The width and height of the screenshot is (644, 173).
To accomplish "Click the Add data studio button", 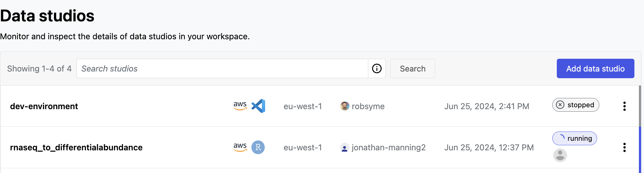I will tap(595, 69).
